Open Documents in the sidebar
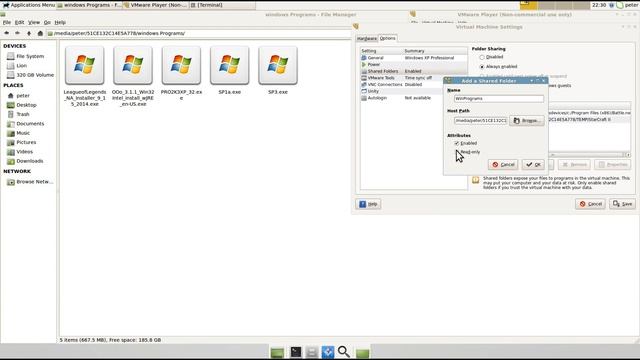The image size is (640, 360). click(x=26, y=124)
